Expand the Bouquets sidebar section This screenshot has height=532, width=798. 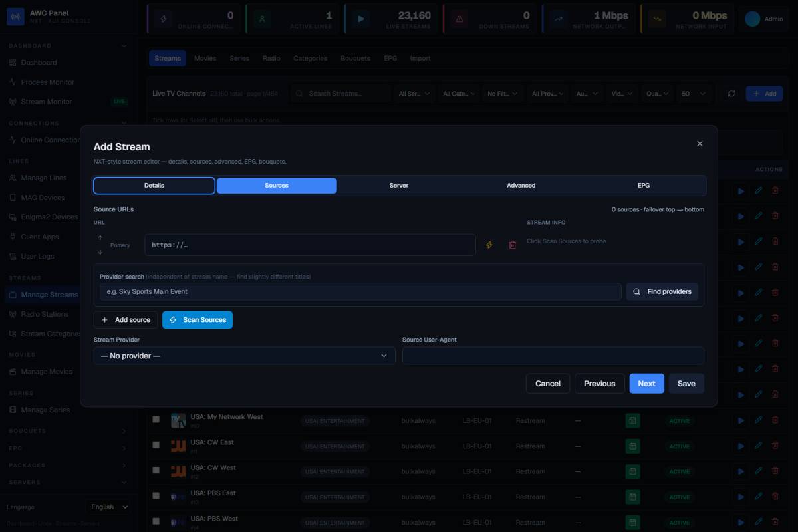pyautogui.click(x=67, y=431)
